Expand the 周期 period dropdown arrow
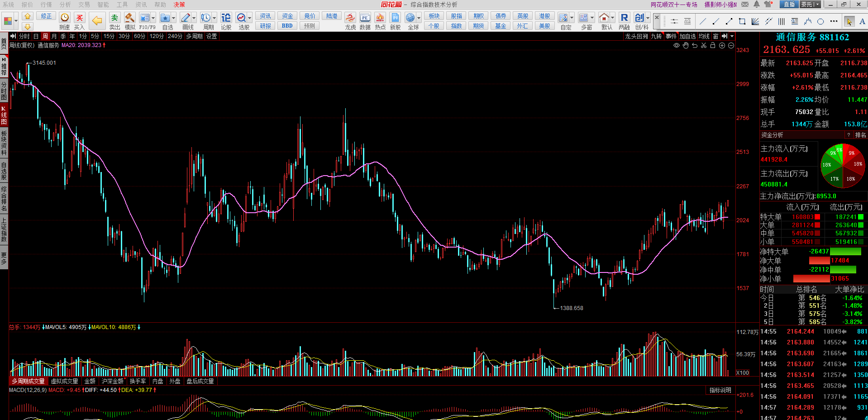 point(214,18)
